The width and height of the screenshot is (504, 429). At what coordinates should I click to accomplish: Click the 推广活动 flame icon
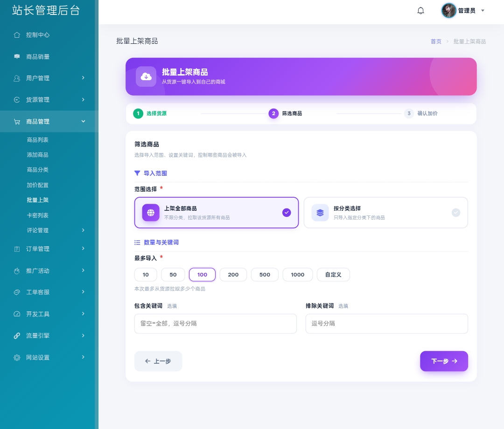pyautogui.click(x=17, y=271)
